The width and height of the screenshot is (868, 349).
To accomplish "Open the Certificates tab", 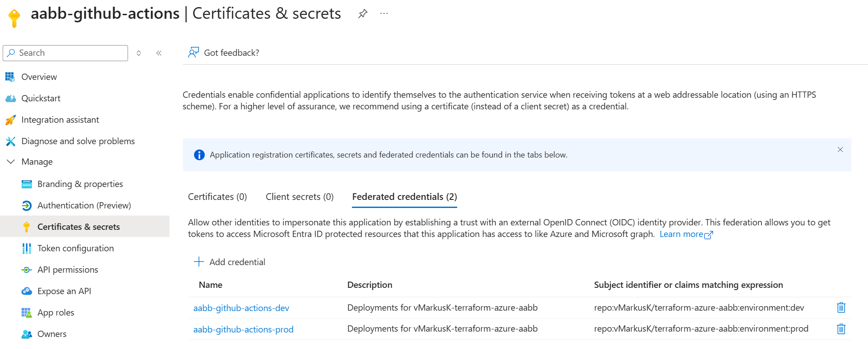I will [x=217, y=196].
